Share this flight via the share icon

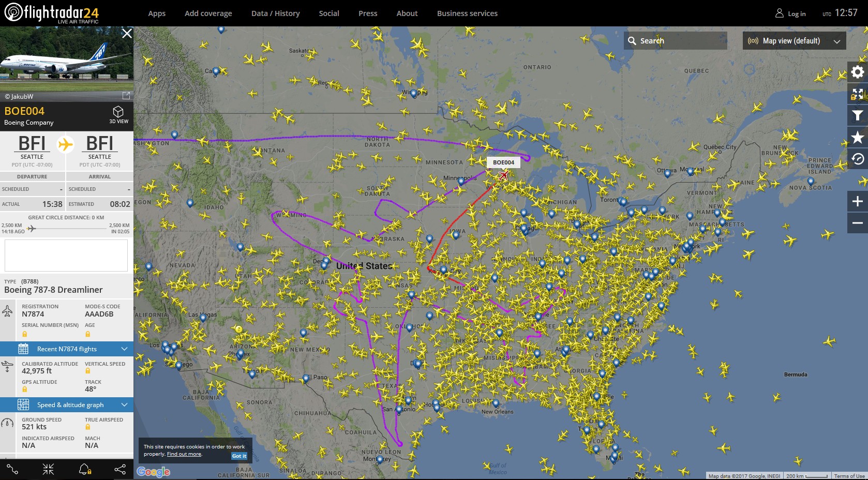(x=120, y=469)
